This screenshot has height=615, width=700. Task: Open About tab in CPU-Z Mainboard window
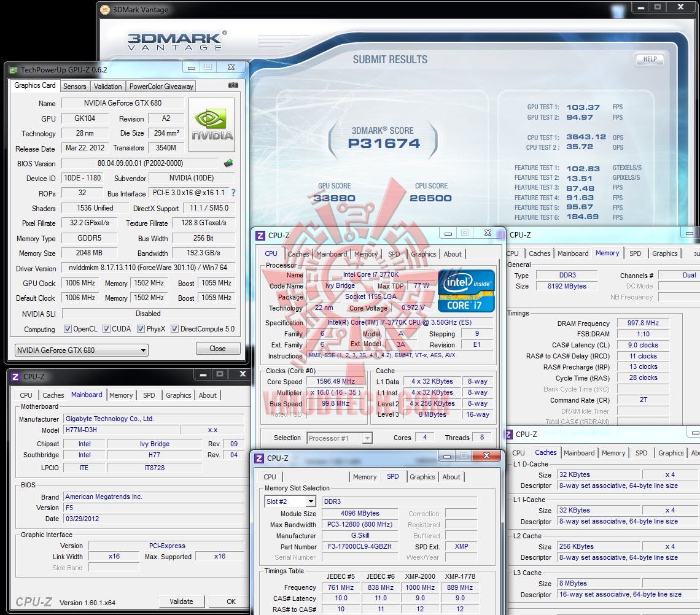208,395
